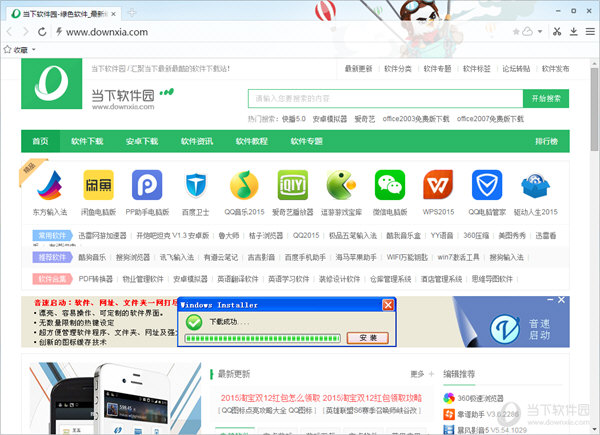Close the 当下软件园 browser tab
The width and height of the screenshot is (600, 435).
pos(113,14)
